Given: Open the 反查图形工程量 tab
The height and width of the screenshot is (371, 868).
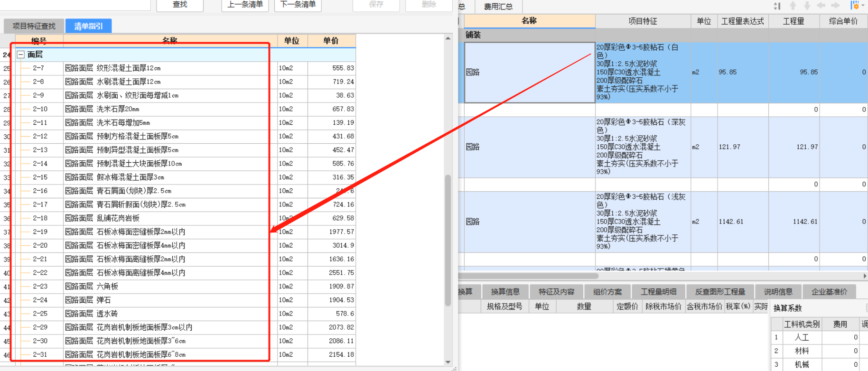Looking at the screenshot, I should click(720, 292).
